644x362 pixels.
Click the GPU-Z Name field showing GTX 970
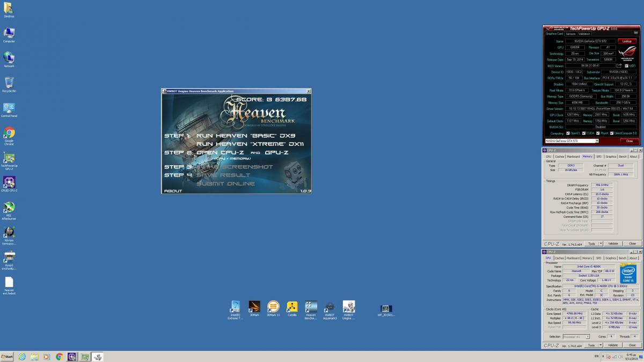tap(590, 41)
